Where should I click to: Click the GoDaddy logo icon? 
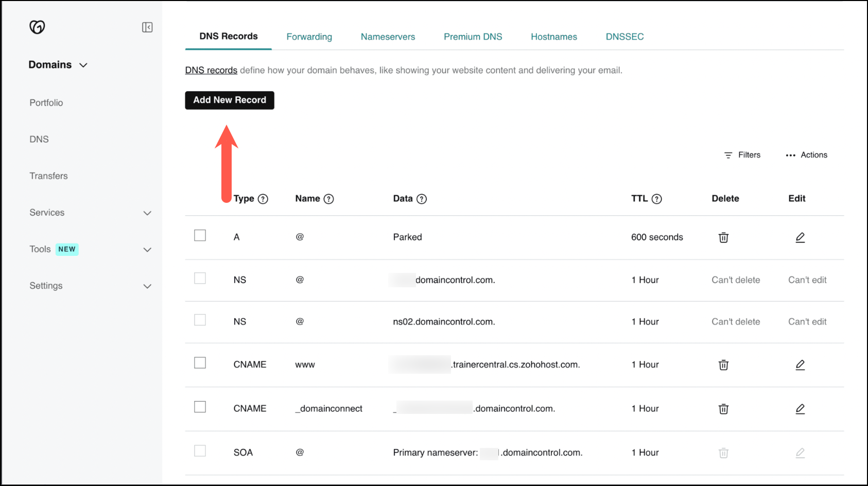point(37,27)
